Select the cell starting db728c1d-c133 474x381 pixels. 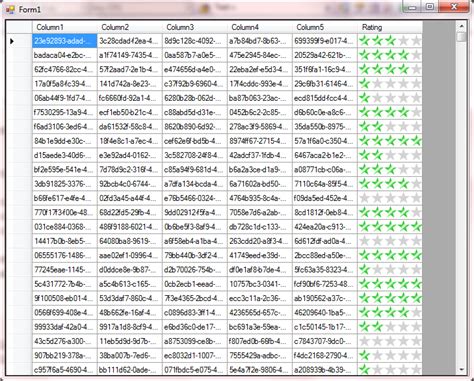260,227
